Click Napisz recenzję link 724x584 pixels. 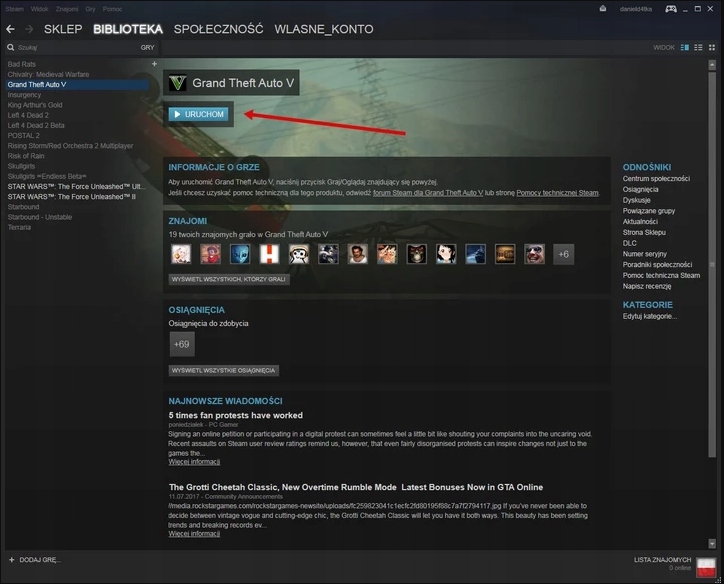point(647,286)
